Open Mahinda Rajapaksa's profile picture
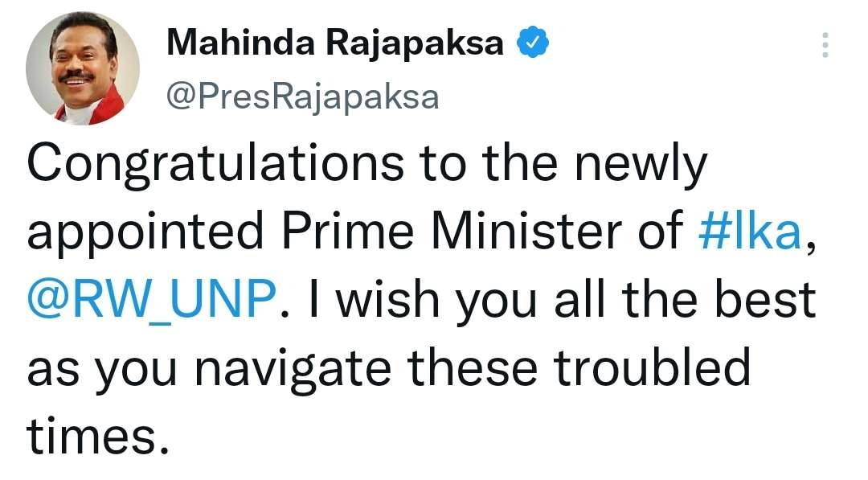The height and width of the screenshot is (480, 868). tap(82, 68)
